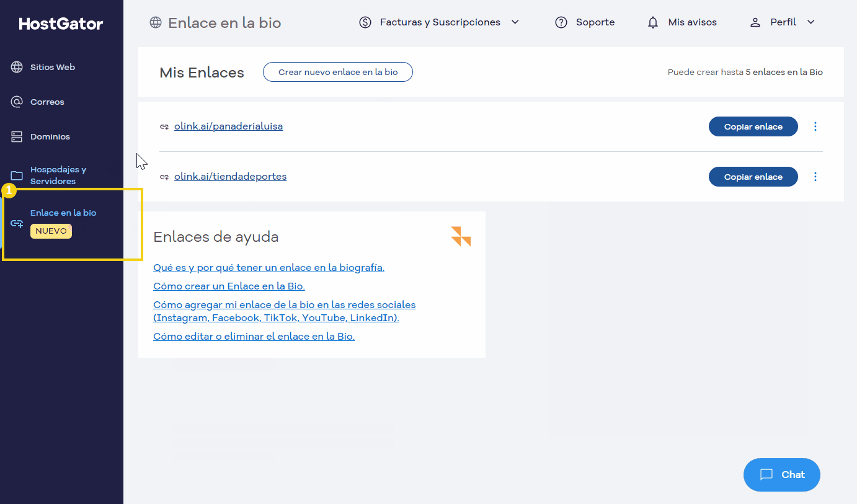Open olink.ai/panaderialuisa link
This screenshot has height=504, width=857.
pyautogui.click(x=228, y=126)
